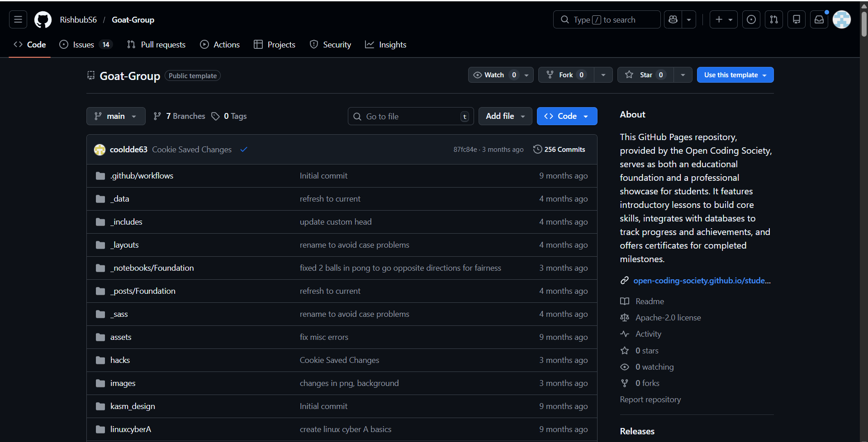Focus the Type / to search box
This screenshot has height=442, width=868.
click(607, 19)
